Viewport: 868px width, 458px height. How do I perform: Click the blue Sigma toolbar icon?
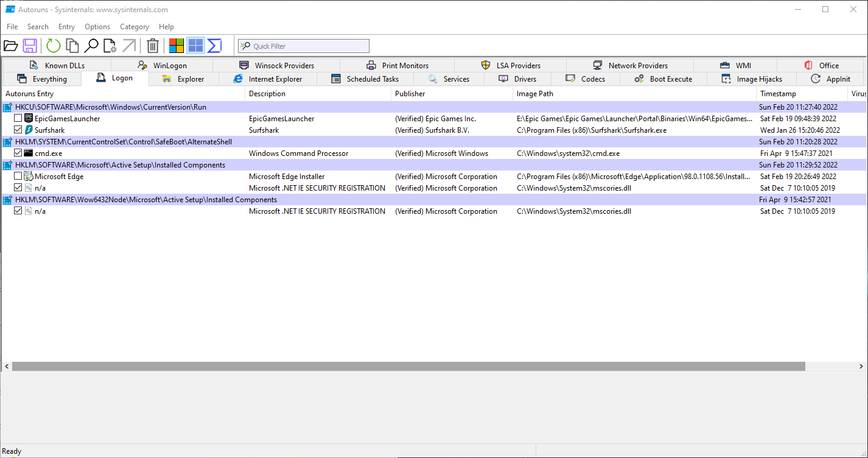tap(214, 46)
